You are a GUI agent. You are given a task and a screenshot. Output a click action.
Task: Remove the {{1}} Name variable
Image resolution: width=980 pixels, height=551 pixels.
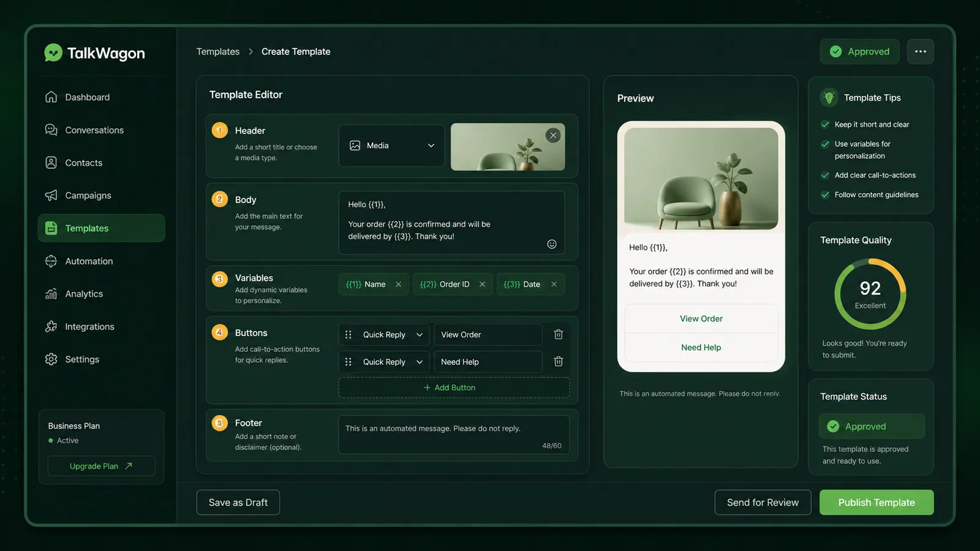398,284
